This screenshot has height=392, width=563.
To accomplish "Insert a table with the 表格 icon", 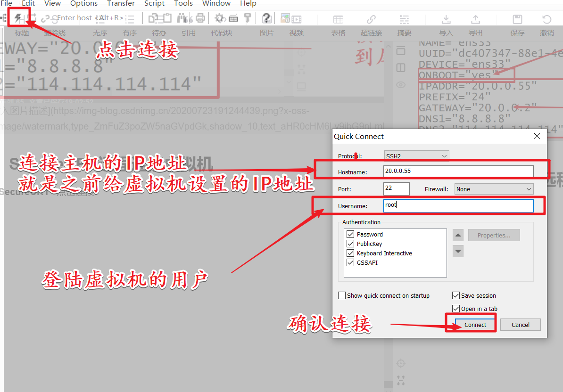I will click(338, 19).
